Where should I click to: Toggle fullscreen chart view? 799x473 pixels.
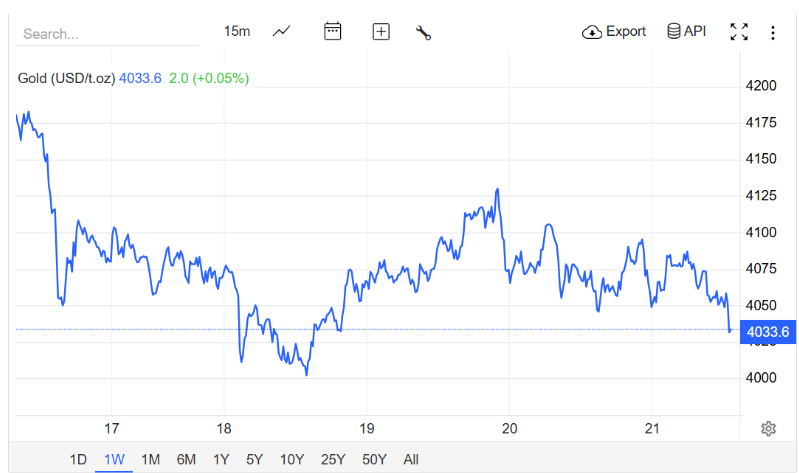(x=739, y=32)
